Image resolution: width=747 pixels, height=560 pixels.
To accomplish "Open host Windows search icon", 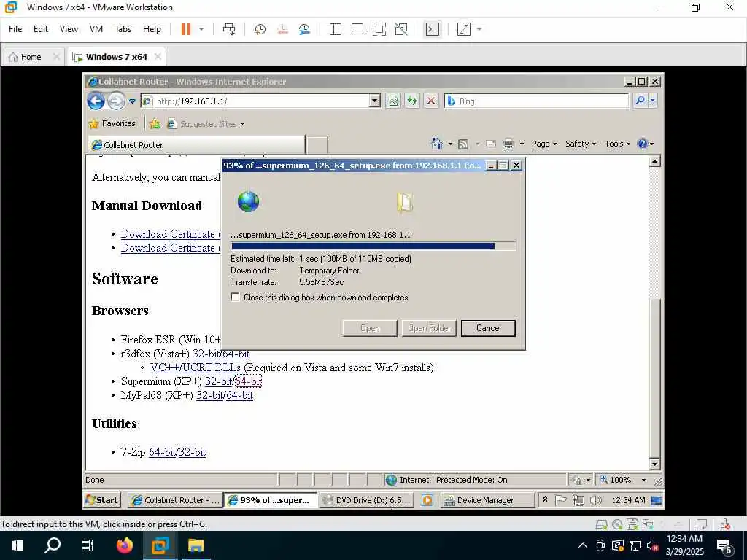I will 53,545.
